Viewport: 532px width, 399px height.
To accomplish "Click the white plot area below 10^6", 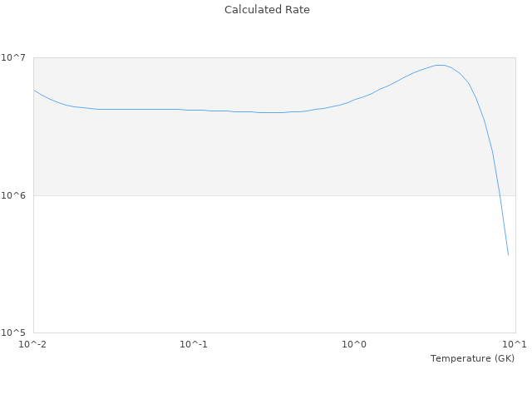I will tap(249, 266).
